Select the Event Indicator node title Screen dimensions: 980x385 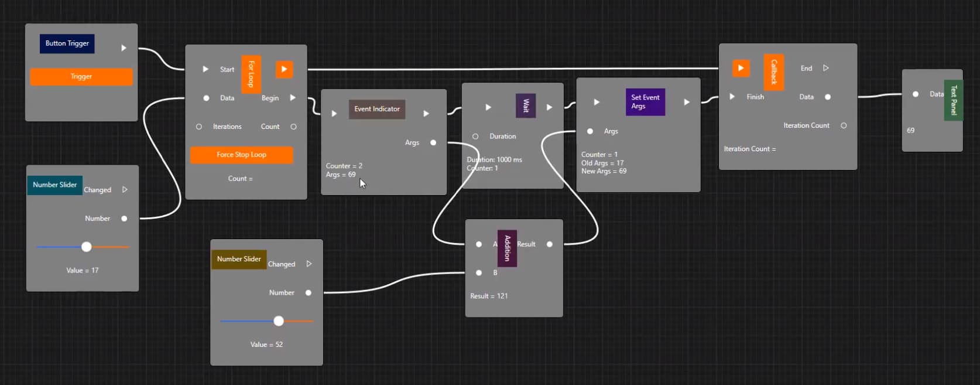point(377,109)
